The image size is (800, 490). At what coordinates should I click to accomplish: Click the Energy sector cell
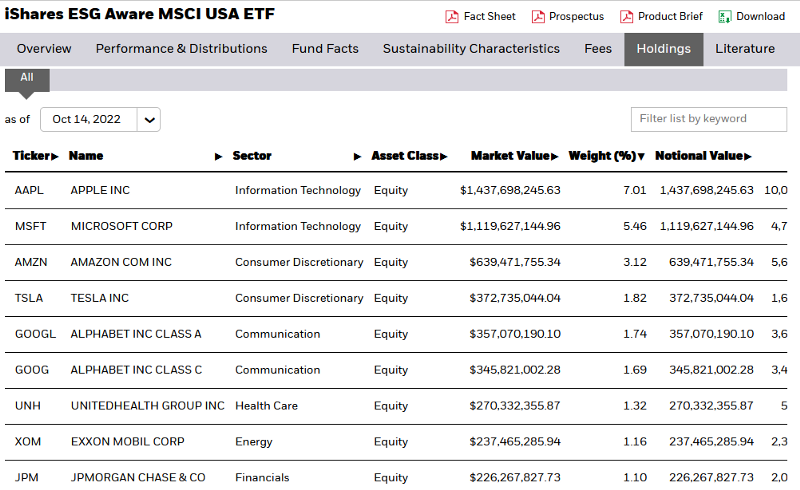click(254, 442)
